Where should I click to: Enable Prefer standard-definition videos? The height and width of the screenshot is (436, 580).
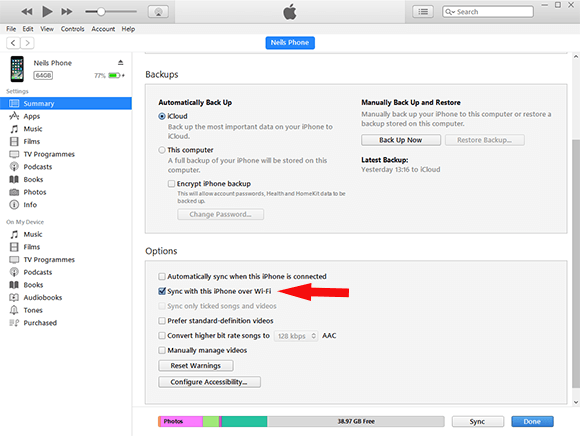click(162, 321)
